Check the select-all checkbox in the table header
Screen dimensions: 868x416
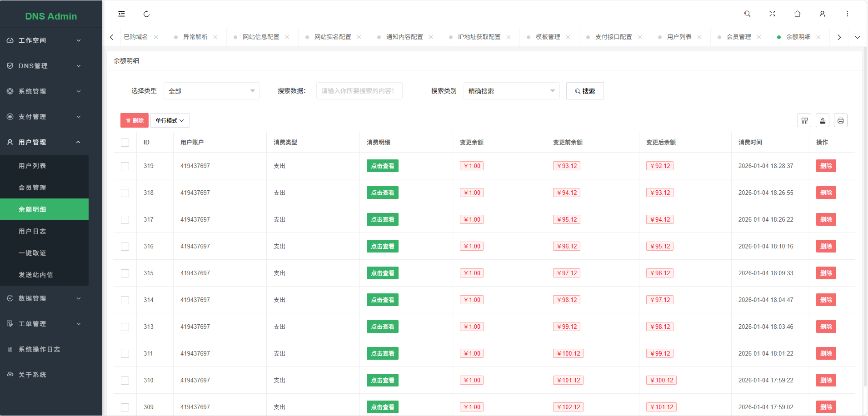pyautogui.click(x=125, y=142)
